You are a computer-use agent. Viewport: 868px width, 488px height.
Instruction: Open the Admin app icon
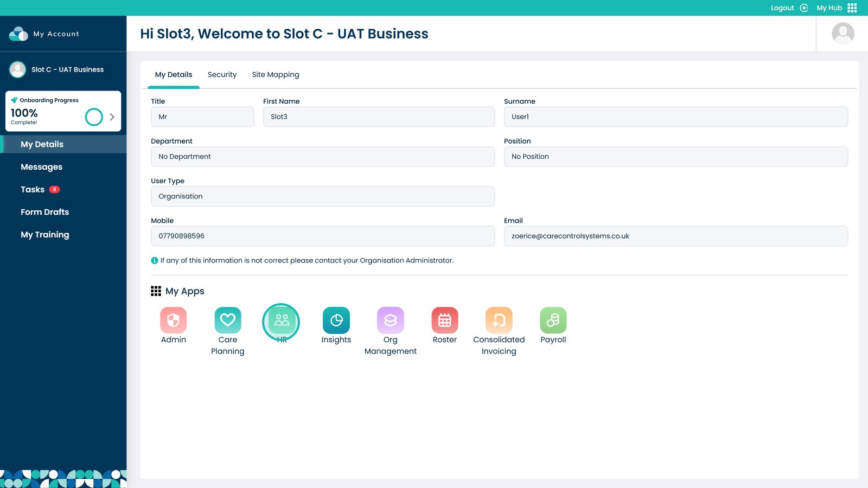click(x=173, y=320)
